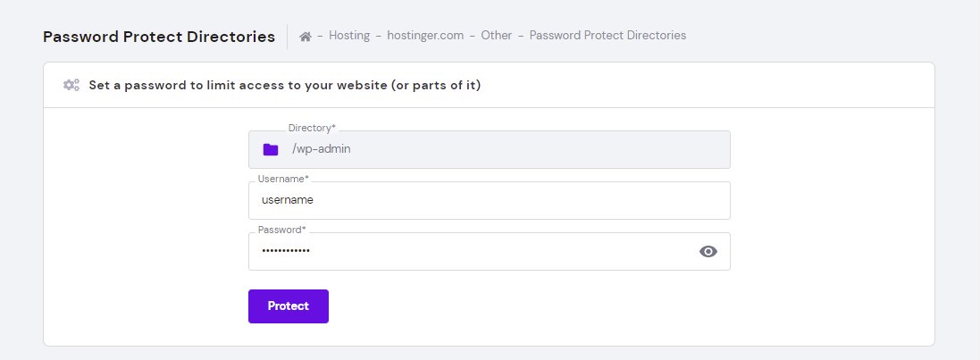This screenshot has height=360, width=980.
Task: Click the Directory* field label
Action: click(312, 129)
